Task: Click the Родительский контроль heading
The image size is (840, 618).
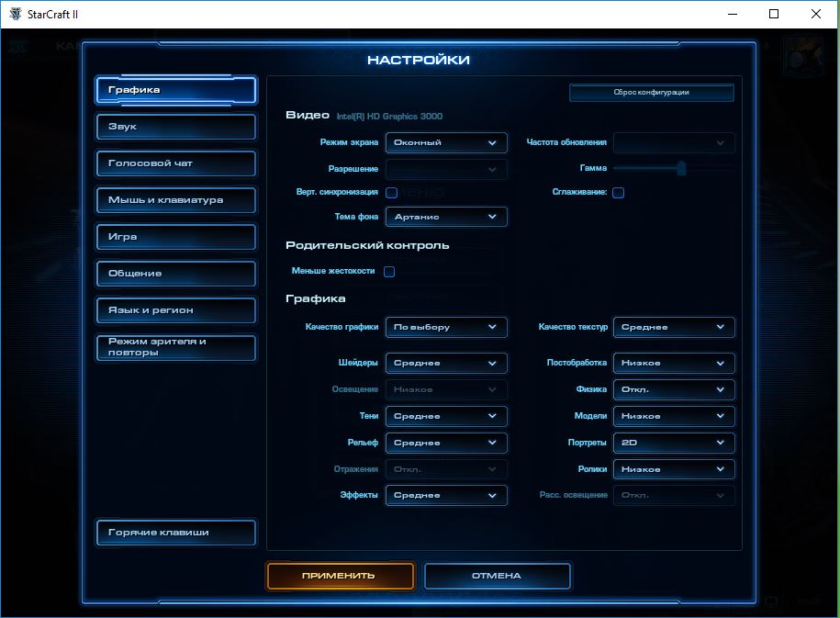Action: pyautogui.click(x=367, y=245)
